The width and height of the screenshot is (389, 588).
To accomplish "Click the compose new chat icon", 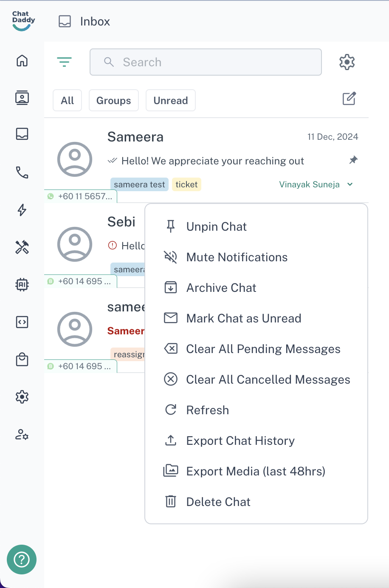I will 349,99.
